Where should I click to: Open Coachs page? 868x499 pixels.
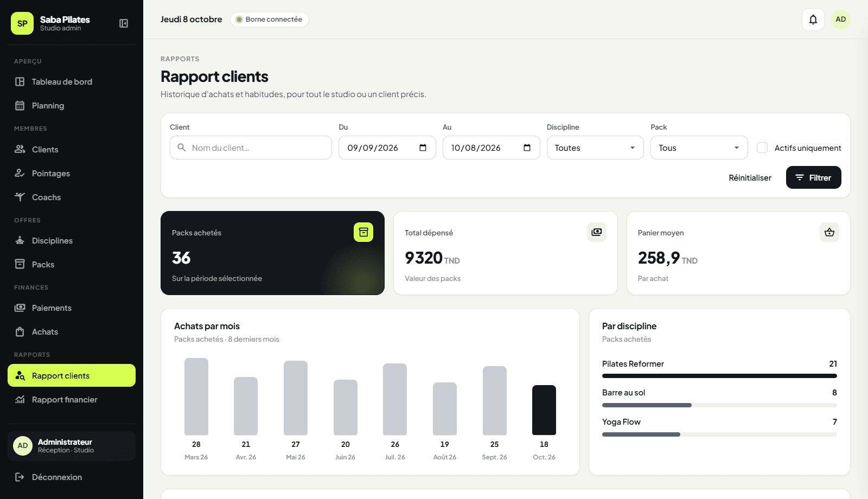(x=72, y=197)
